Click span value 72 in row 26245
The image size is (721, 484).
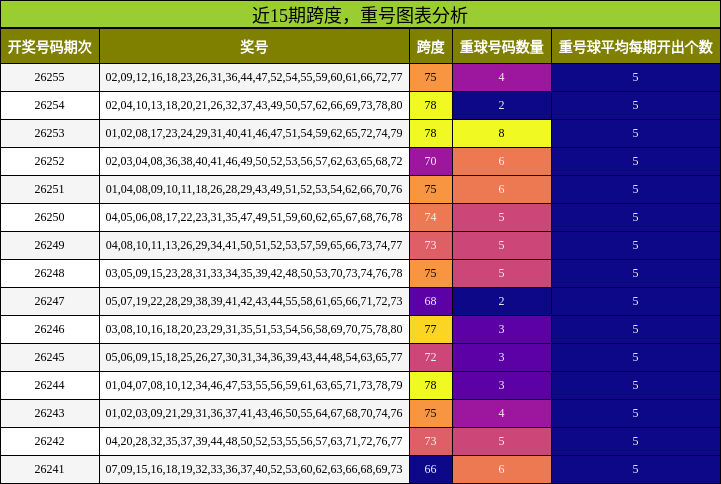(431, 358)
